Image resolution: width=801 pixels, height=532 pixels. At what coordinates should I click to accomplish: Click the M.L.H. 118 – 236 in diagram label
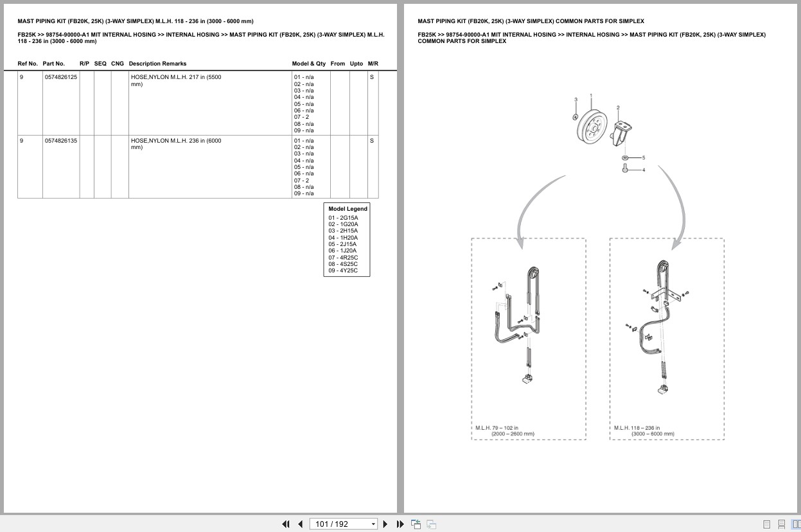click(644, 430)
